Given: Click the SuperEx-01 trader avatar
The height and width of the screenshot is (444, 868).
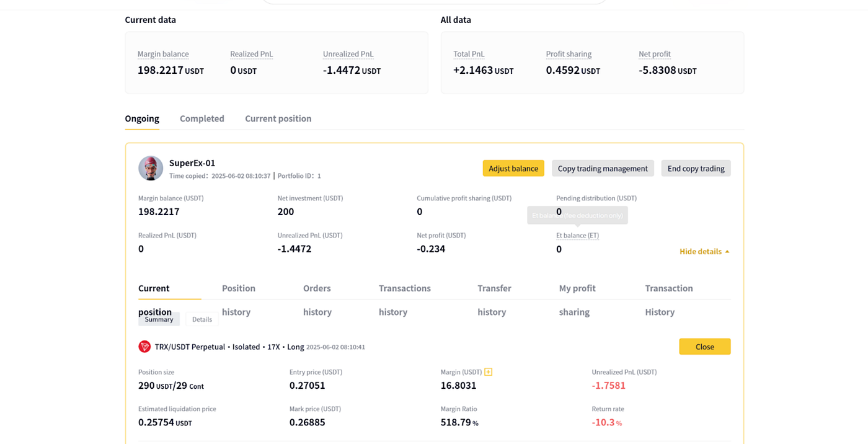Looking at the screenshot, I should point(151,168).
